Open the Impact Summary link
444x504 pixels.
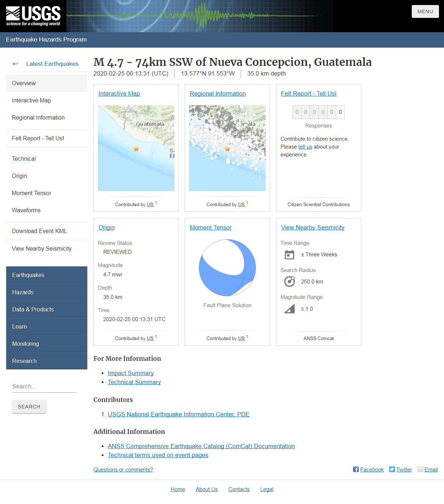pyautogui.click(x=131, y=373)
